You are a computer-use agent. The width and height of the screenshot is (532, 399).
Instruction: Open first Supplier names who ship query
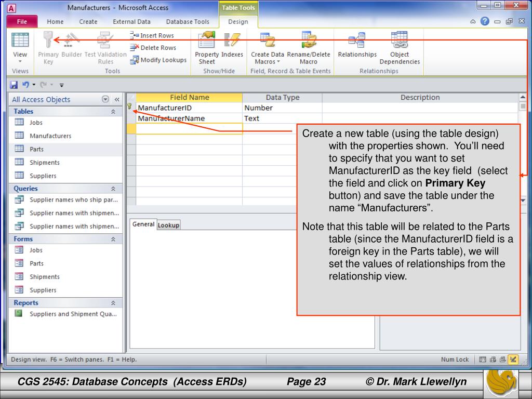coord(67,199)
